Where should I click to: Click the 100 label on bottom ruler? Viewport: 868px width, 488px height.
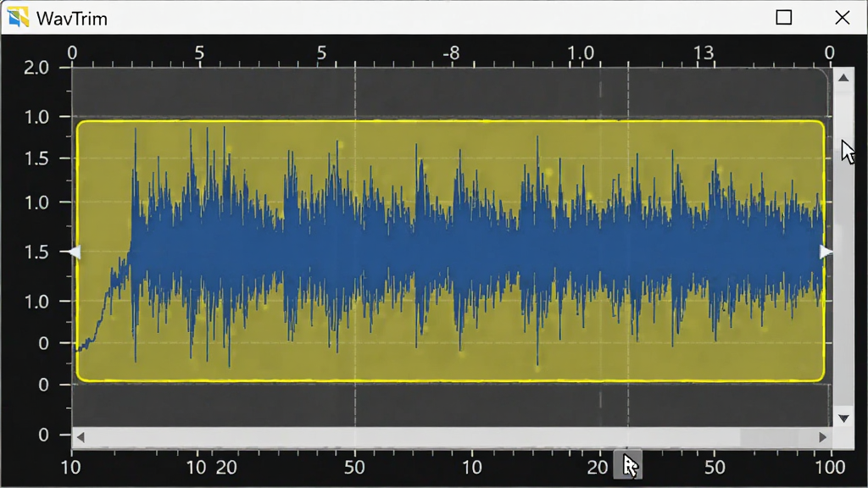[830, 468]
